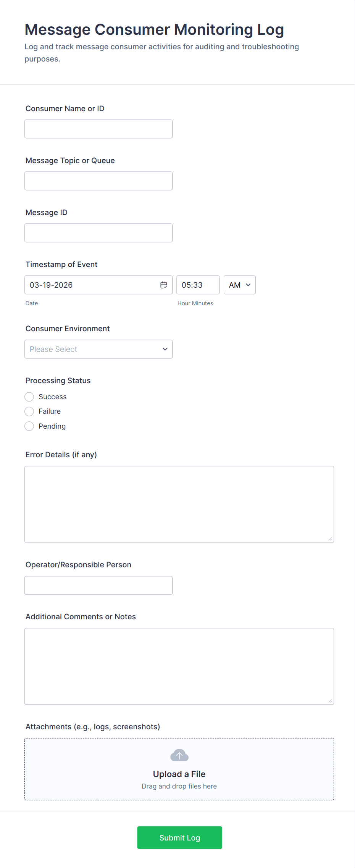Open the calendar date picker icon
This screenshot has height=868, width=355.
[x=164, y=285]
